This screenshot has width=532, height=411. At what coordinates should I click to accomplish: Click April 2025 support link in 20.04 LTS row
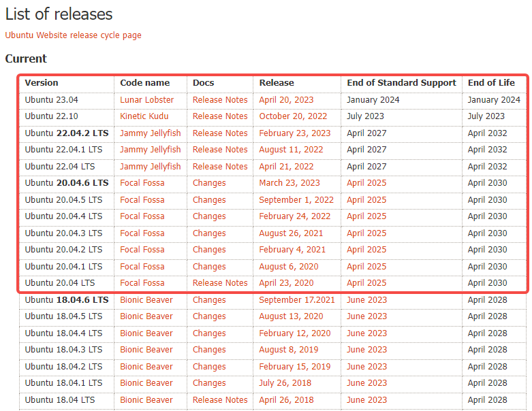[x=366, y=283]
